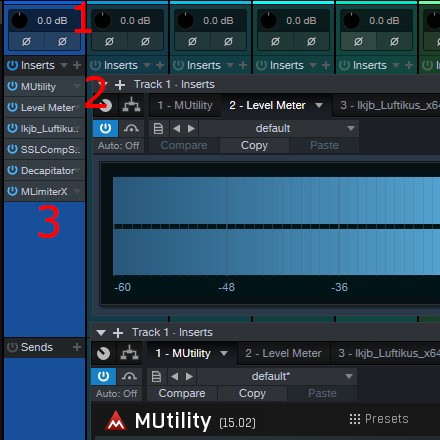Collapse the MUtility window's Track 1 Inserts header
Viewport: 440px width, 440px height.
pos(101,333)
